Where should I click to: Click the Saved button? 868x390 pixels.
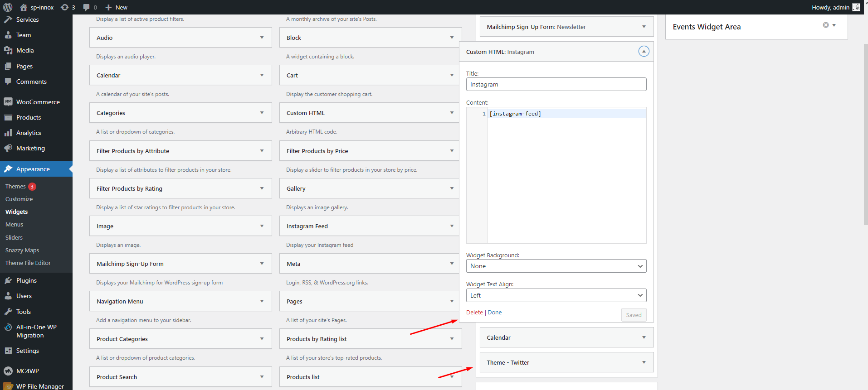634,315
